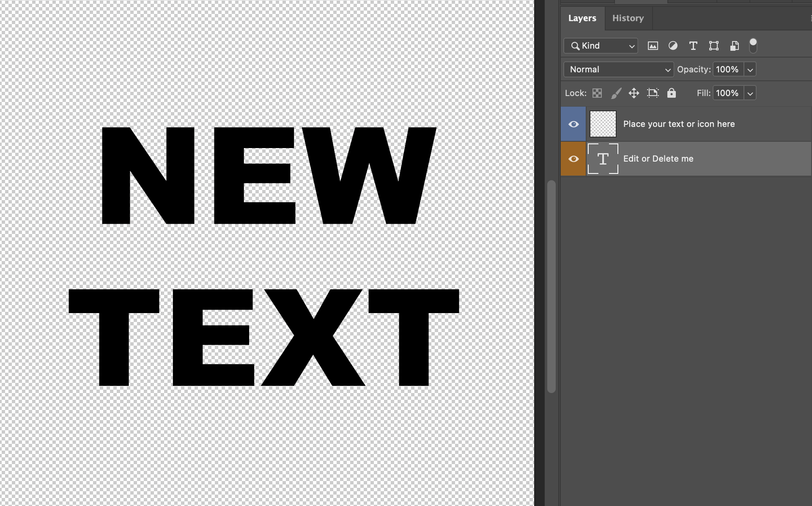Viewport: 812px width, 506px height.
Task: Expand the Opacity slider arrow
Action: [750, 69]
